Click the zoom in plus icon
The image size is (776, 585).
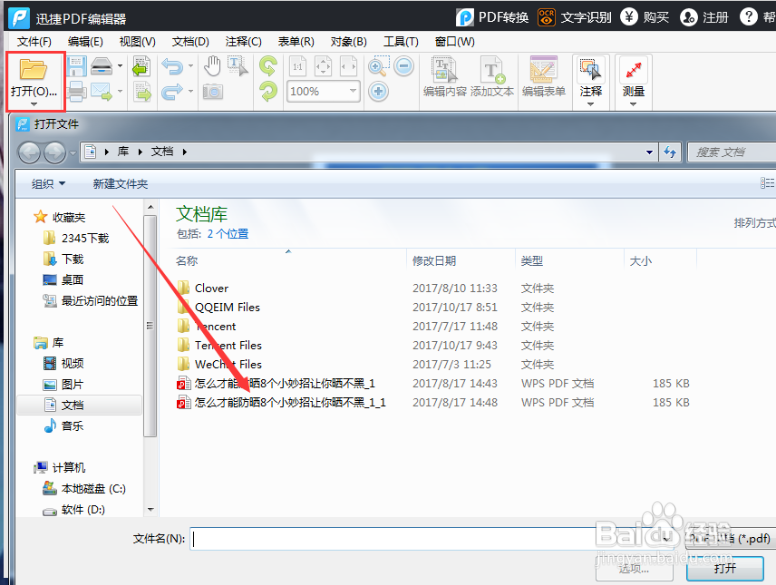(379, 92)
